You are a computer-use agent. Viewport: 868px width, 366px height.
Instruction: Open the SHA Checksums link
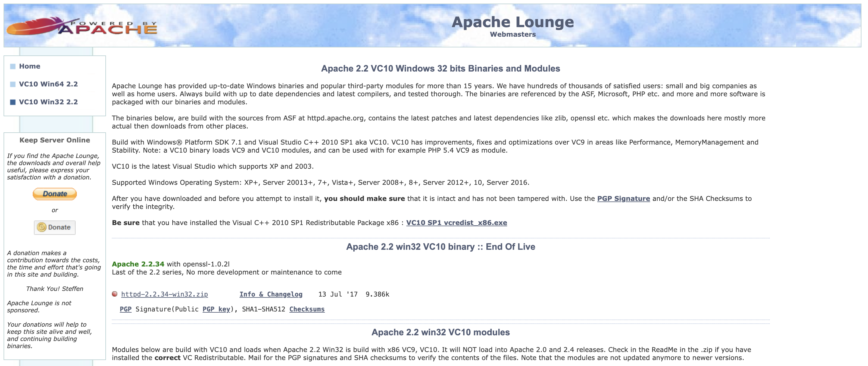[307, 309]
